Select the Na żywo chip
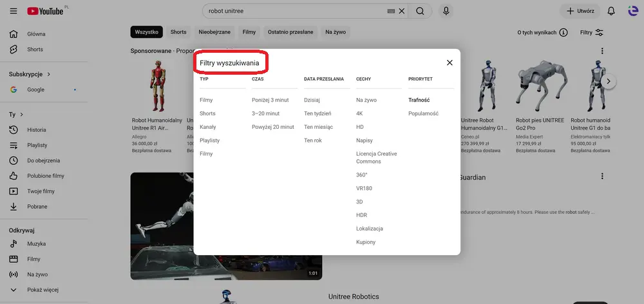This screenshot has width=644, height=304. 336,32
